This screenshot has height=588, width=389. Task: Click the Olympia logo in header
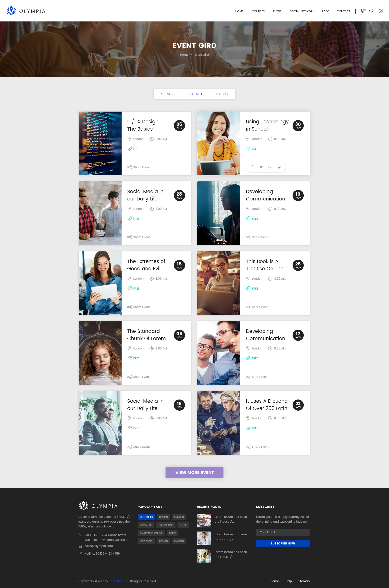[26, 11]
